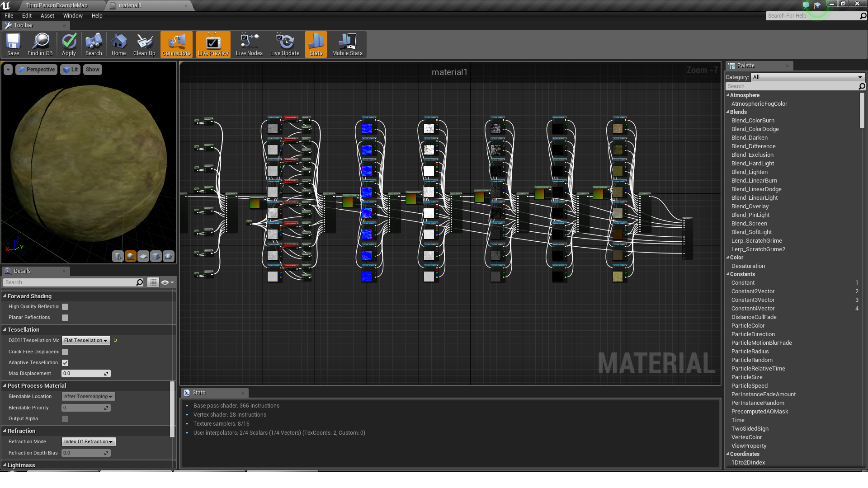Click the Home toolbar icon
Viewport: 868px width, 488px height.
[x=118, y=44]
